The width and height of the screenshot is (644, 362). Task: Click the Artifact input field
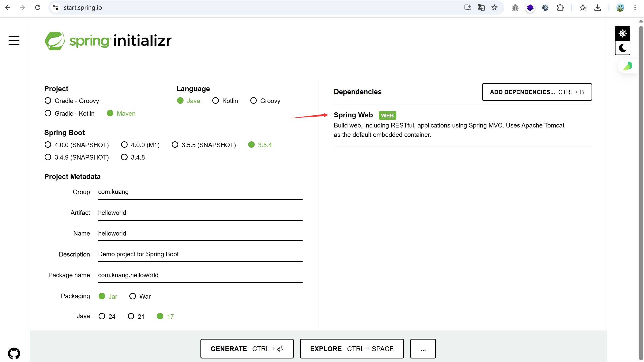point(200,213)
